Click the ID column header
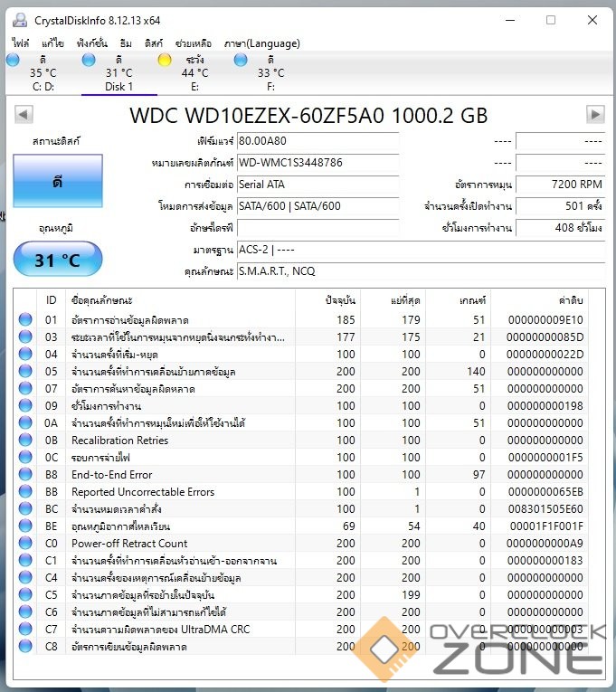Image resolution: width=616 pixels, height=692 pixels. point(52,300)
